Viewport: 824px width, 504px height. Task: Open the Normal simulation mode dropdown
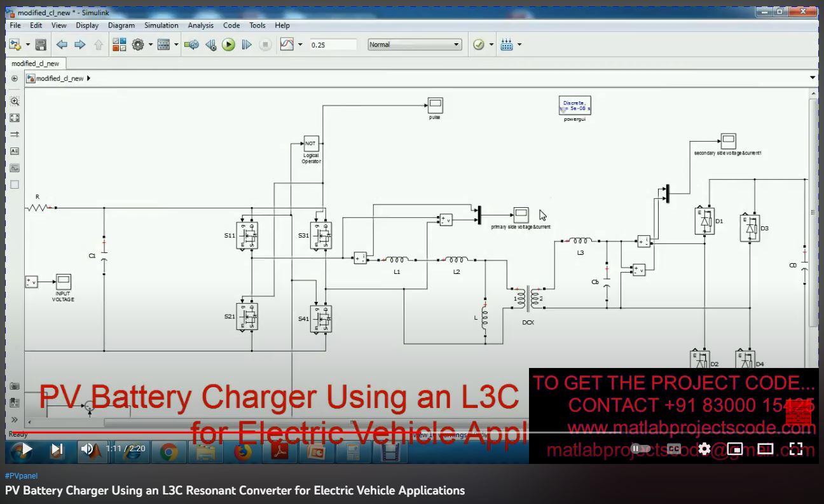click(415, 44)
